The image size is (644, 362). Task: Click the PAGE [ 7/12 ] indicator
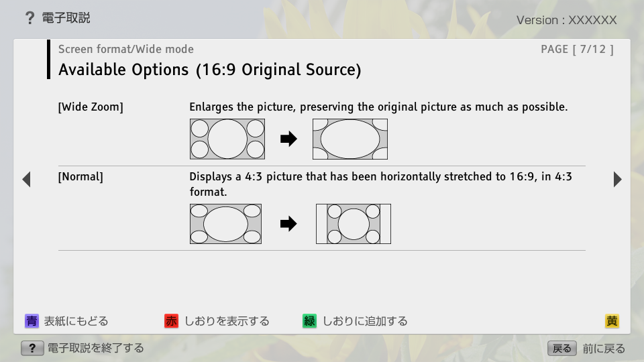tap(577, 49)
